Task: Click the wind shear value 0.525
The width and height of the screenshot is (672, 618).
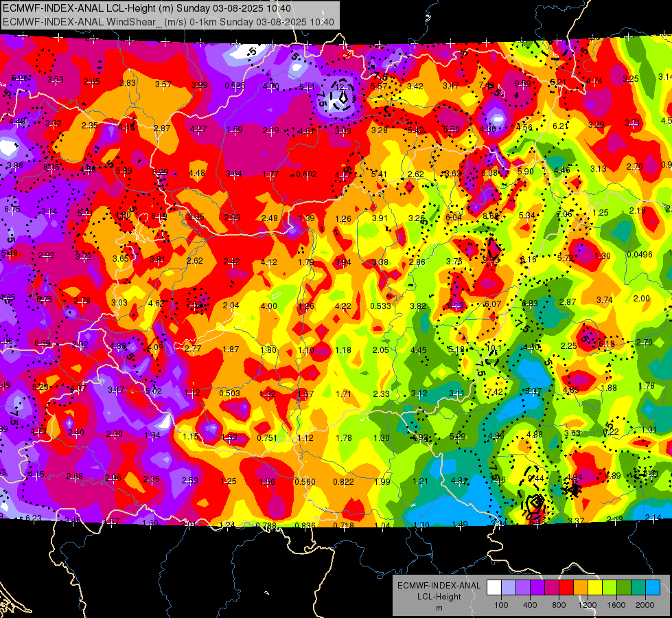Action: [x=235, y=86]
